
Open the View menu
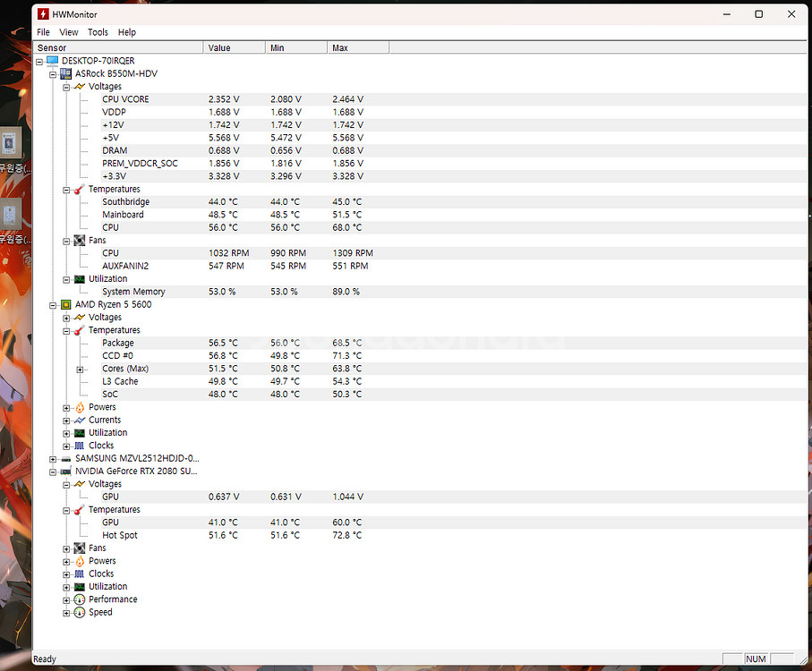68,32
